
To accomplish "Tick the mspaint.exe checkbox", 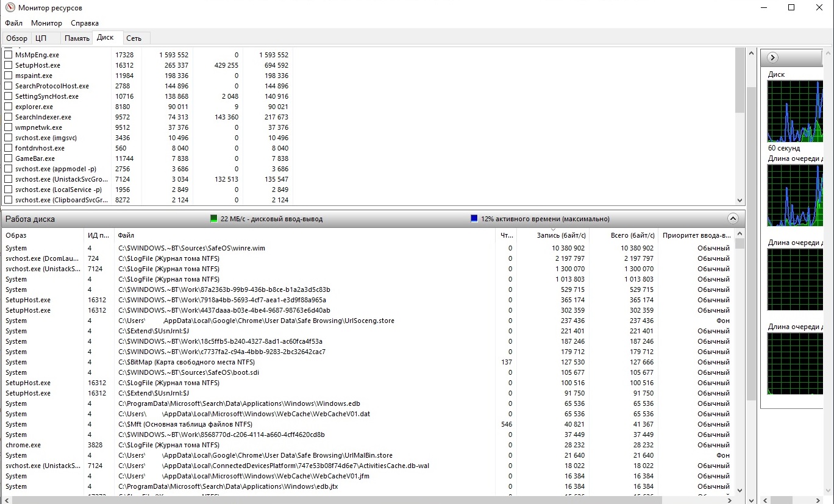I will [9, 76].
